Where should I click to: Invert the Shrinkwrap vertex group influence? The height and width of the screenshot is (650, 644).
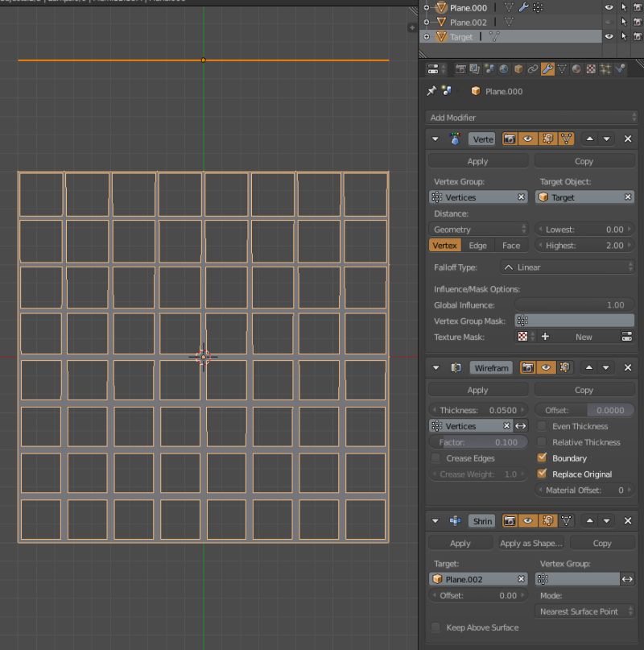tap(627, 579)
